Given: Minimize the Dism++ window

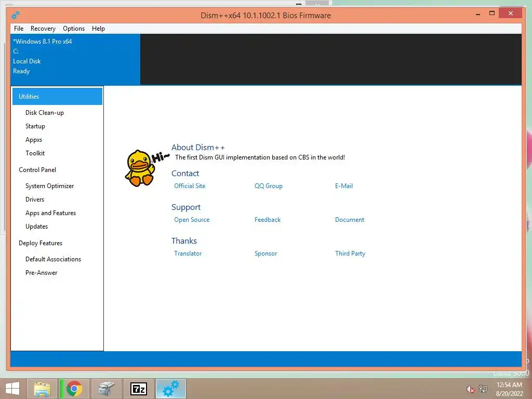Looking at the screenshot, I should coord(478,14).
